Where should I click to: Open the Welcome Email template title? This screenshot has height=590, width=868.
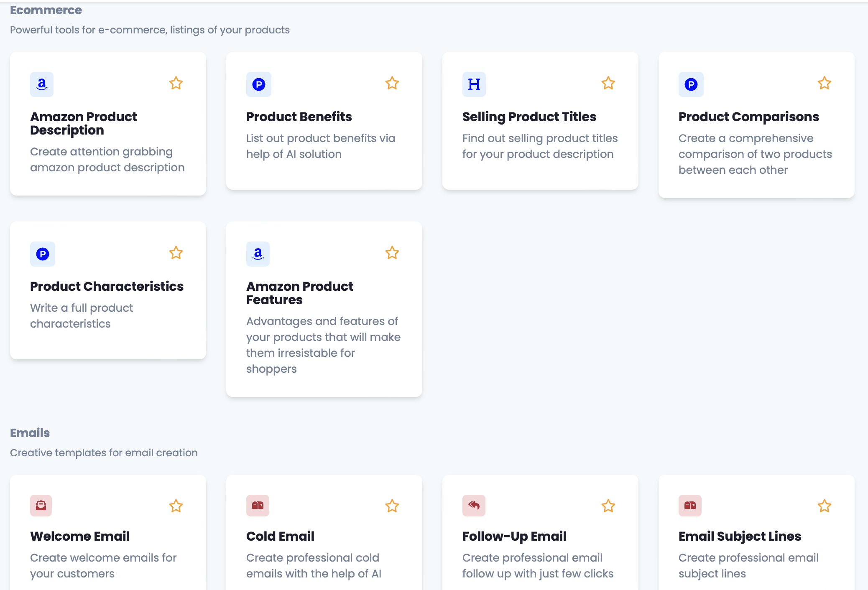[80, 536]
